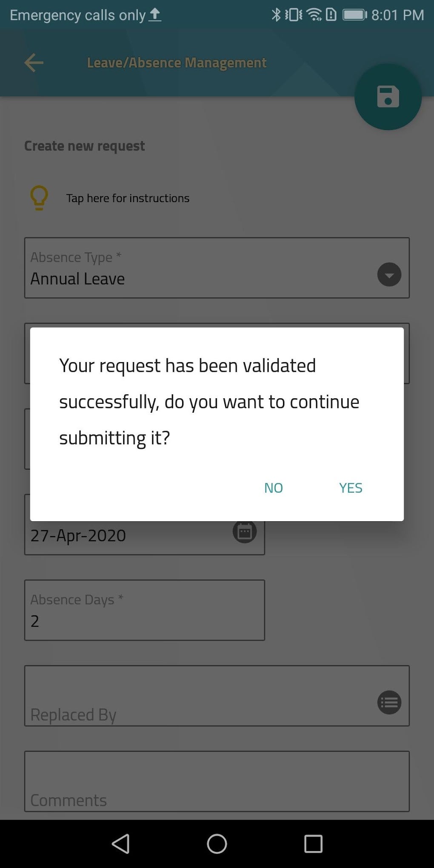Tap the Android back navigation button
Image resolution: width=434 pixels, height=868 pixels.
point(121,844)
